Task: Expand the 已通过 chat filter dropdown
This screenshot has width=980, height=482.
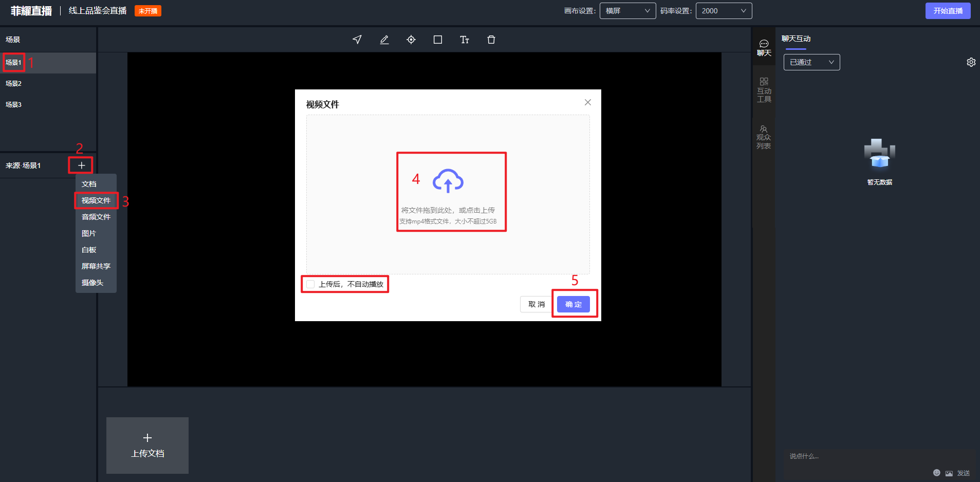Action: coord(811,62)
